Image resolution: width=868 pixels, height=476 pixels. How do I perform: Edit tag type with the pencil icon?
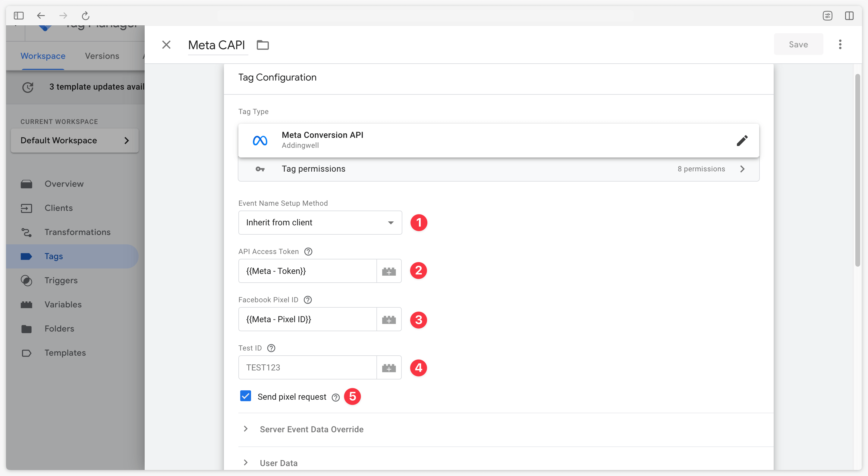pyautogui.click(x=742, y=140)
